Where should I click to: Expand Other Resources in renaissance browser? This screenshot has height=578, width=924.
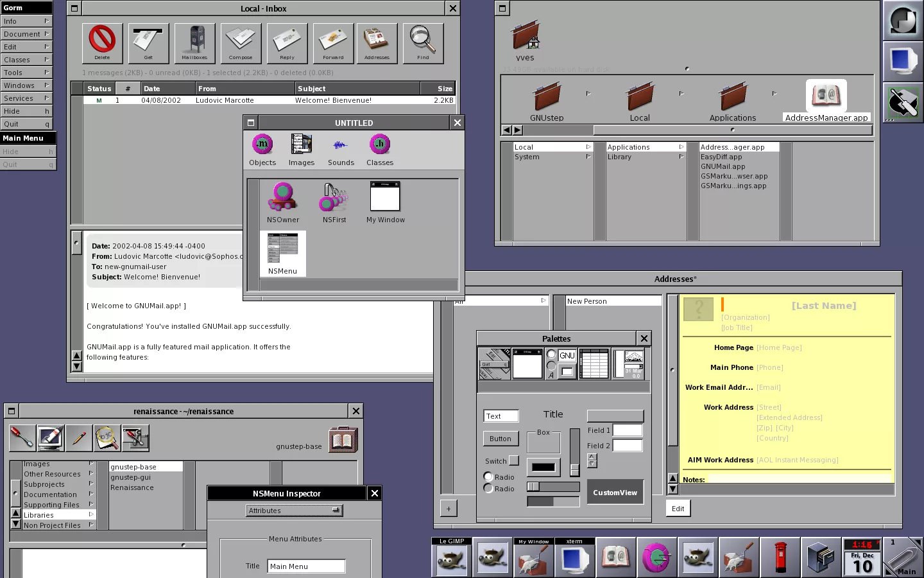tap(59, 474)
